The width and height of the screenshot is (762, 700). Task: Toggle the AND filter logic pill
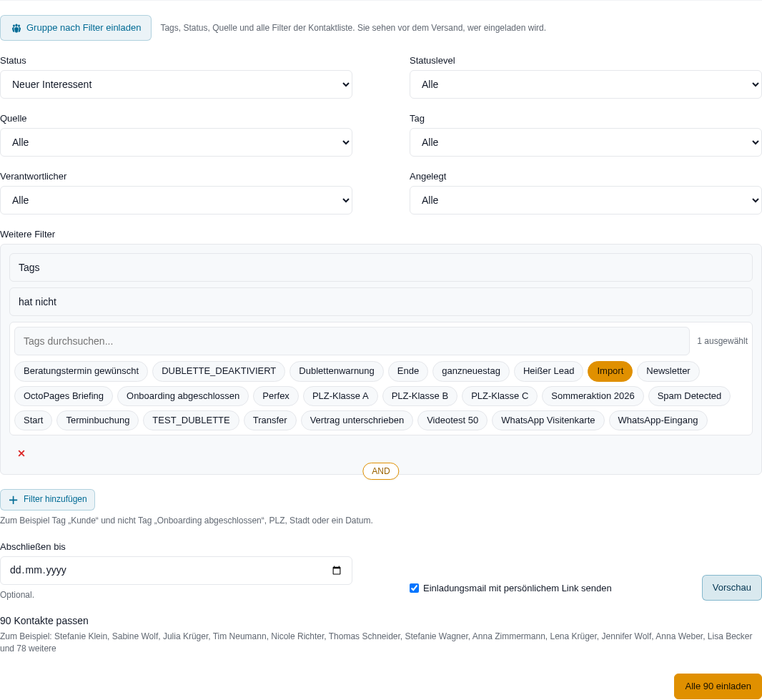380,471
